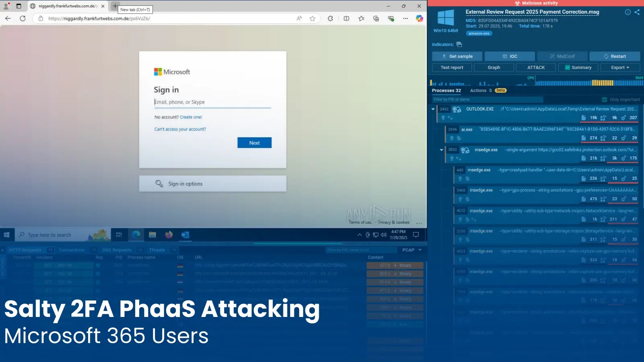Click the browser address bar URL
Screen dimensions: 644x362
click(x=99, y=19)
